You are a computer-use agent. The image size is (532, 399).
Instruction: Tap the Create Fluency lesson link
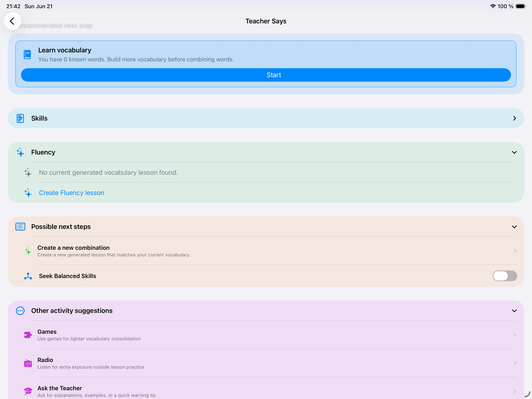point(71,193)
